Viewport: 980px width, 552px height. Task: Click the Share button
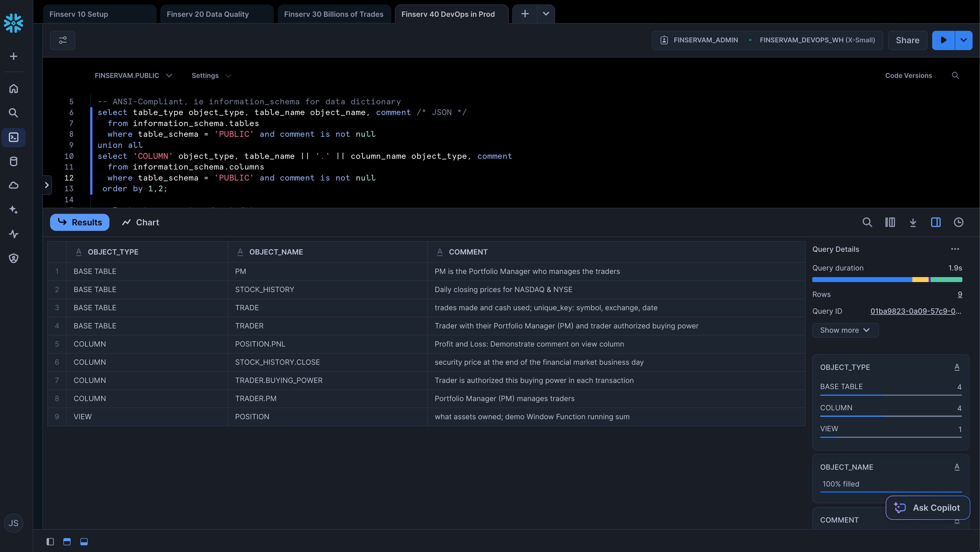[907, 40]
